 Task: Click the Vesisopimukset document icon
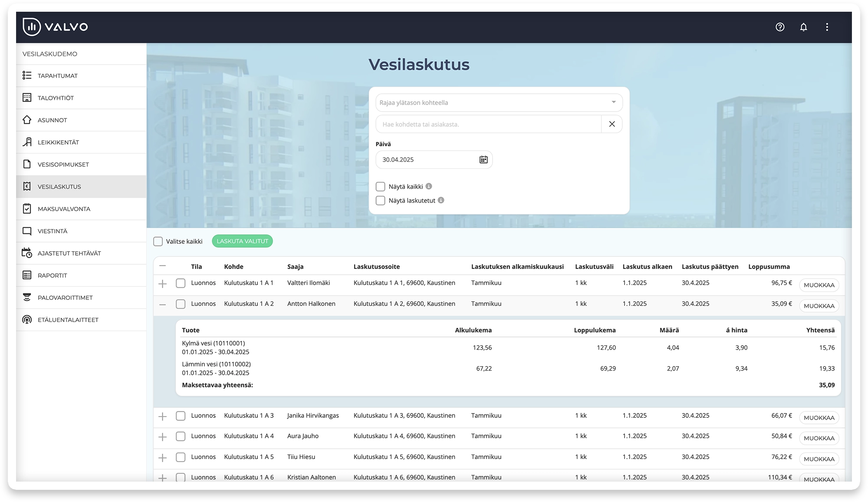[x=27, y=164]
